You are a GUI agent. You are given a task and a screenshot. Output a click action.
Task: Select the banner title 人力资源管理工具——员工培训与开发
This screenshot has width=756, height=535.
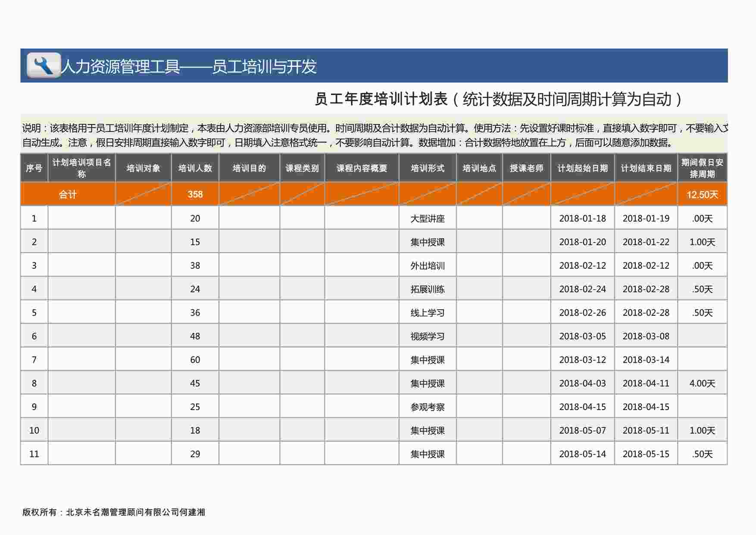point(189,67)
